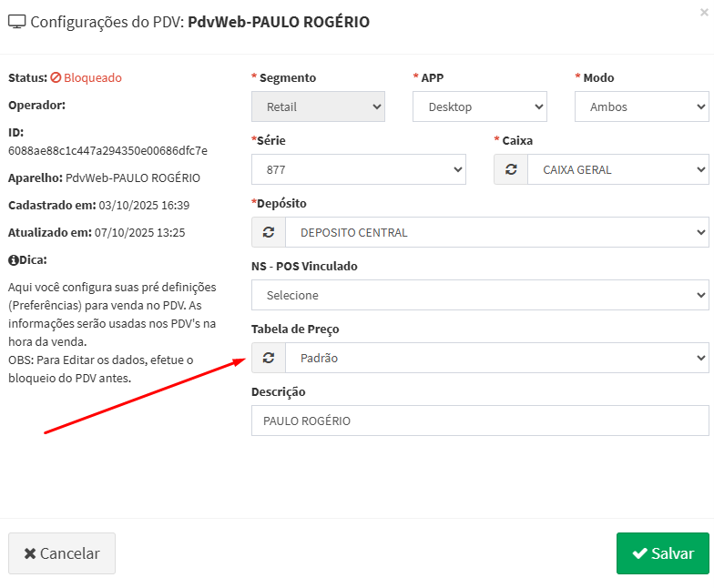Expand the DEPOSITO CENTRAL dropdown
The height and width of the screenshot is (588, 714).
pyautogui.click(x=496, y=232)
